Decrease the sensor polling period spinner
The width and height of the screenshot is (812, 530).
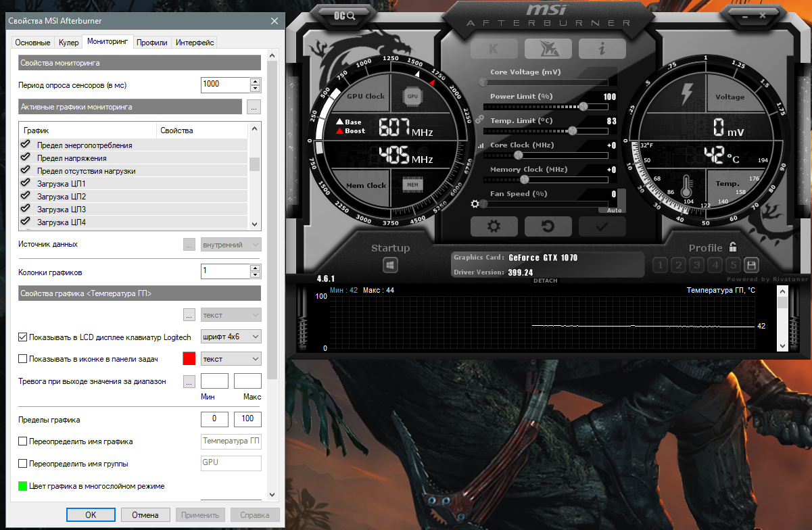[x=255, y=89]
